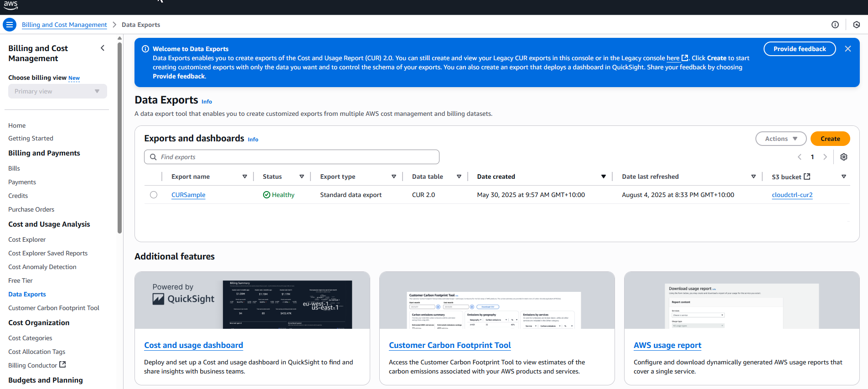Viewport: 868px width, 389px height.
Task: Sort by Export type column arrow
Action: point(394,176)
